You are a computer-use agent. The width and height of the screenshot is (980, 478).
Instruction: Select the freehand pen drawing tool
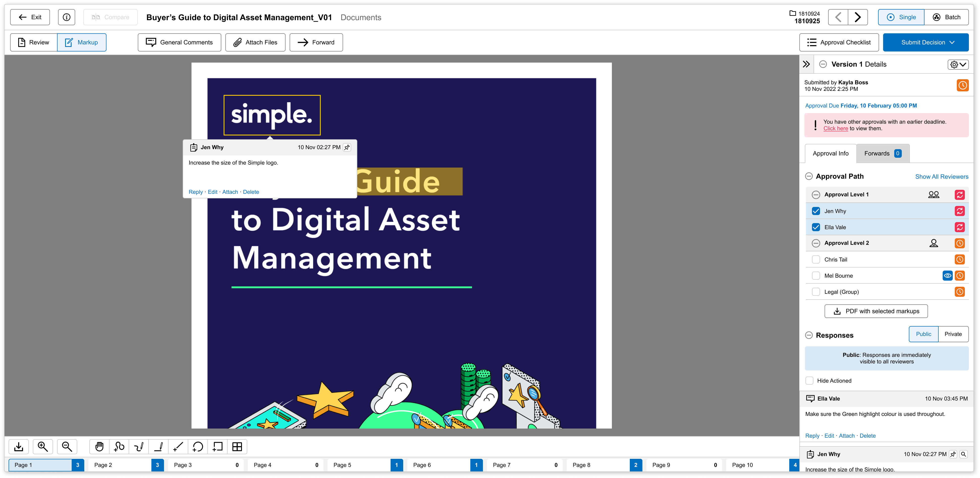tap(139, 446)
